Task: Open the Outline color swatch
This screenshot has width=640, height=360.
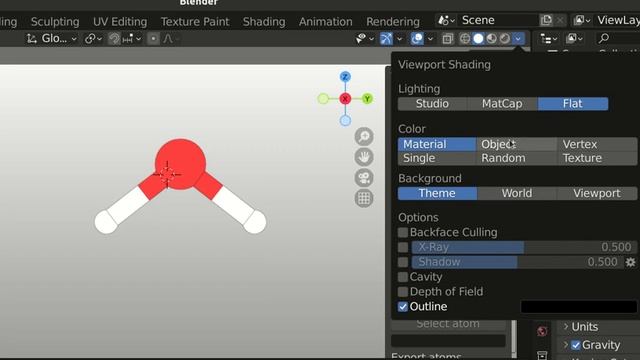Action: point(579,307)
